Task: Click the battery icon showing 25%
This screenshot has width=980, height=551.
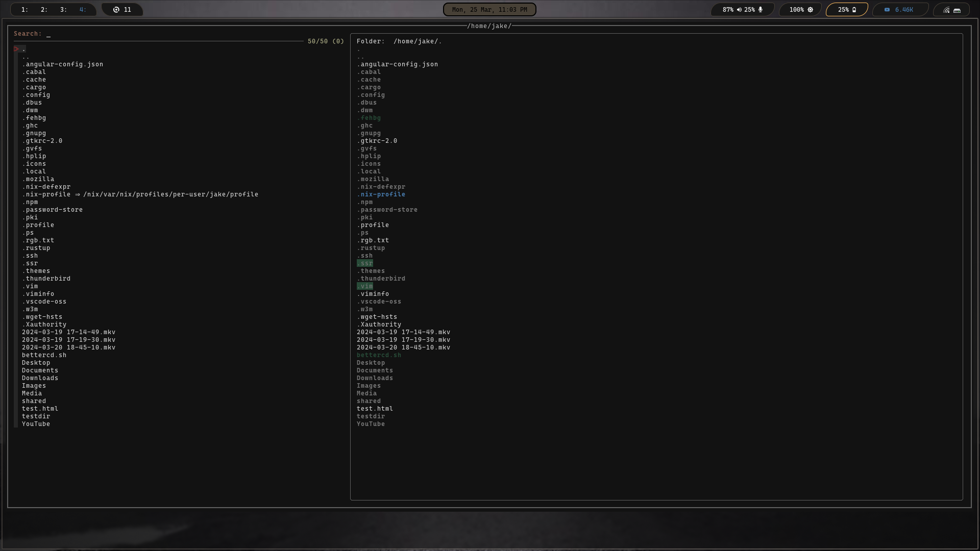Action: [x=854, y=10]
